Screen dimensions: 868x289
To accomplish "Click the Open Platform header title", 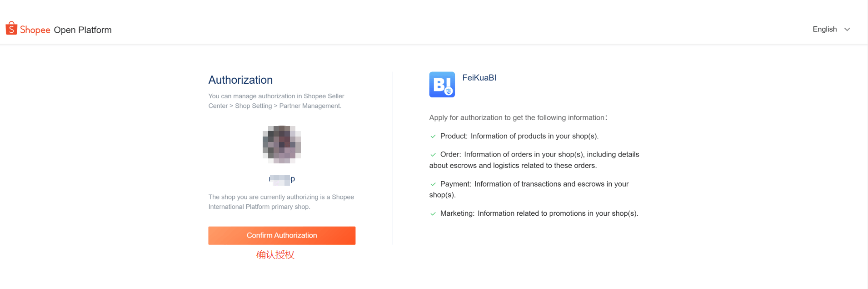I will 83,30.
